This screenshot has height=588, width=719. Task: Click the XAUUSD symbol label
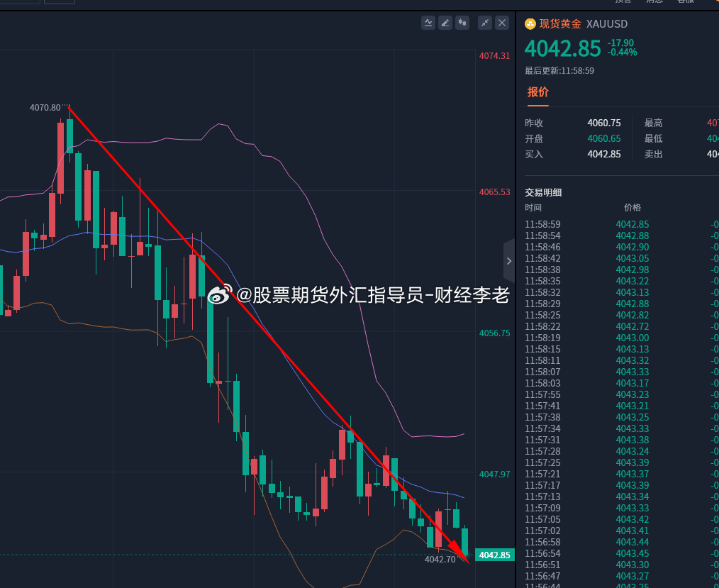(x=607, y=24)
